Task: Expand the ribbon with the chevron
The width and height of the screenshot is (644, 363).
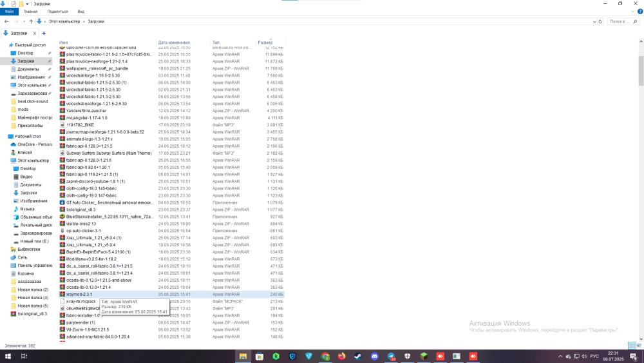Action: pyautogui.click(x=633, y=12)
